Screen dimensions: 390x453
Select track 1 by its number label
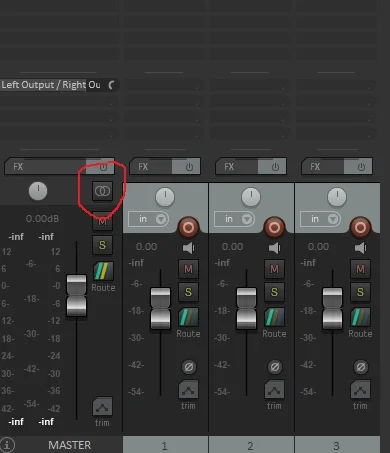(165, 445)
